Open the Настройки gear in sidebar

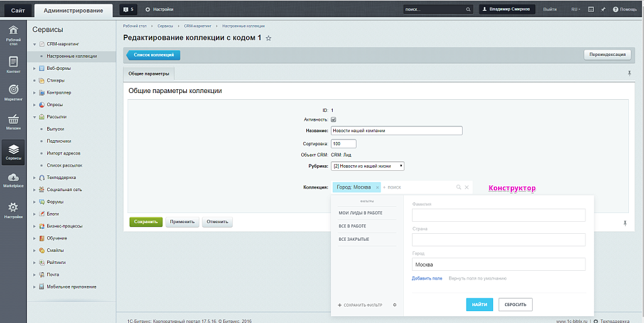point(13,210)
